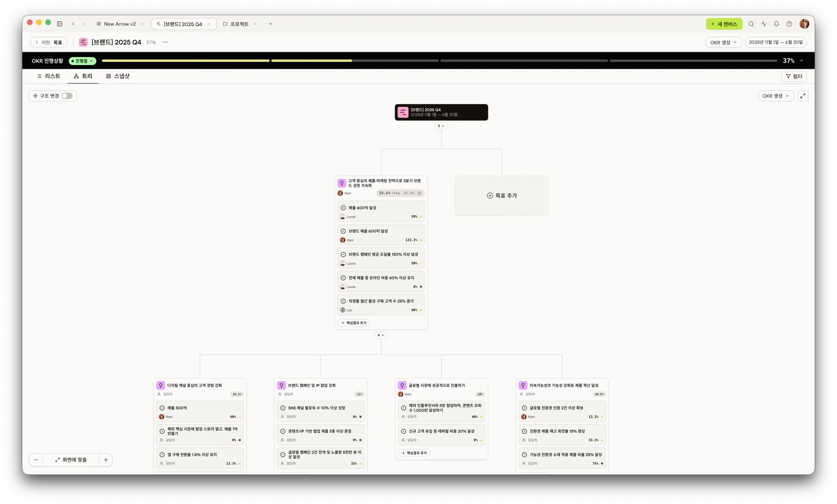Collapse the root node's 5 children
Viewport: 837px width, 504px height.
point(441,126)
